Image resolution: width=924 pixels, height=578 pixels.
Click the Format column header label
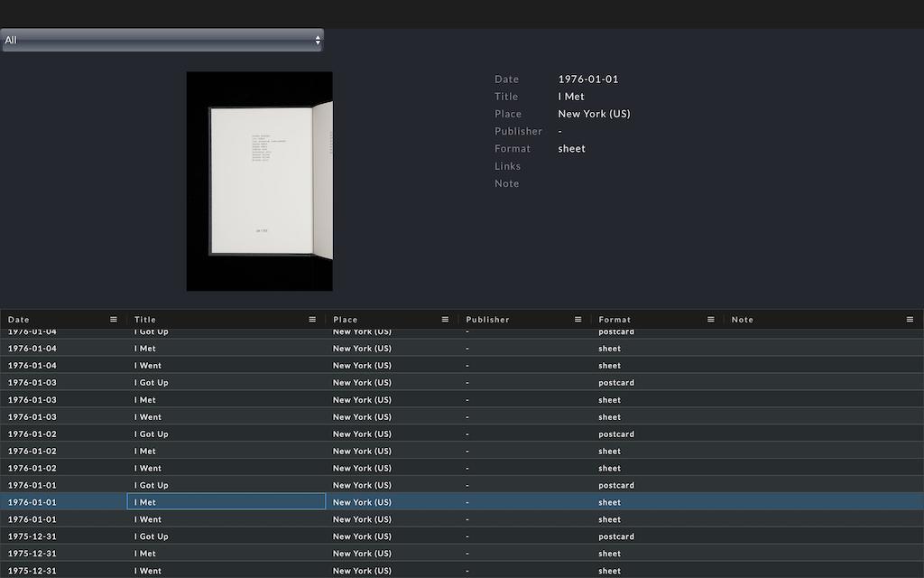pyautogui.click(x=614, y=320)
